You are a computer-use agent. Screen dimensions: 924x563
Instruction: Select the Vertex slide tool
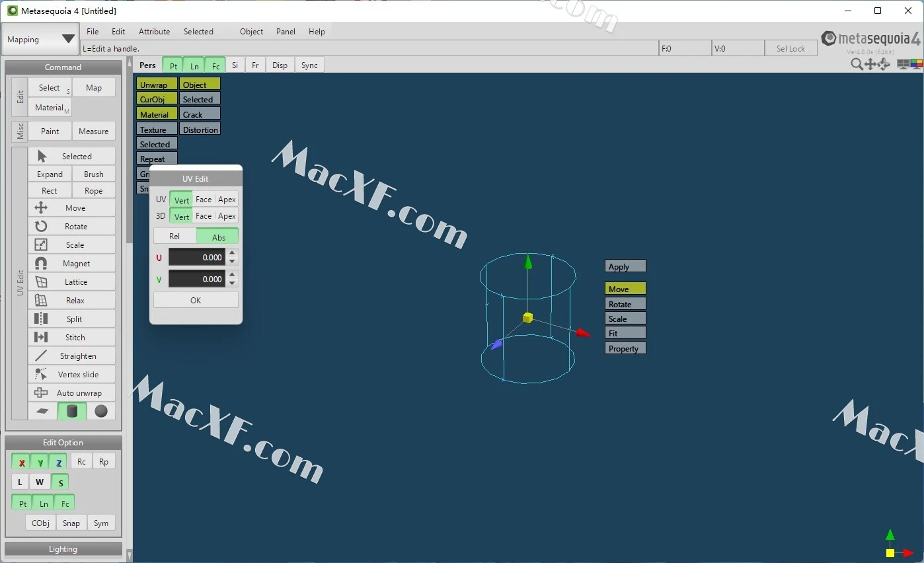[x=71, y=374]
